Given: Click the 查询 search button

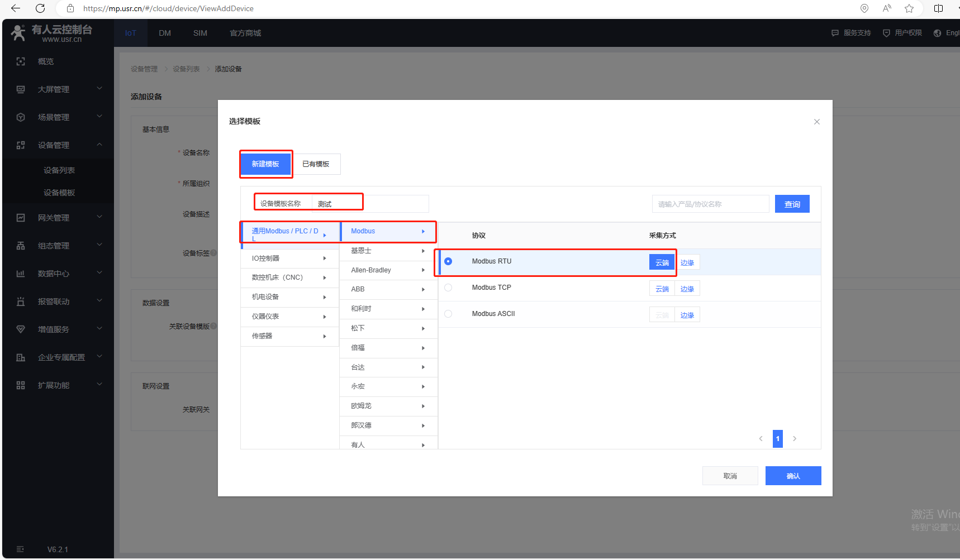Looking at the screenshot, I should pyautogui.click(x=792, y=204).
